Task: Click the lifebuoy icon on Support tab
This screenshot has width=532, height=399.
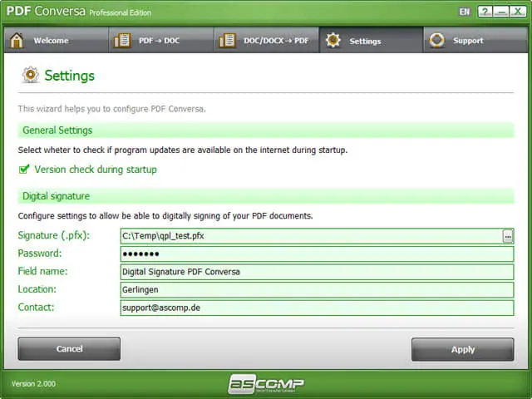Action: (436, 41)
